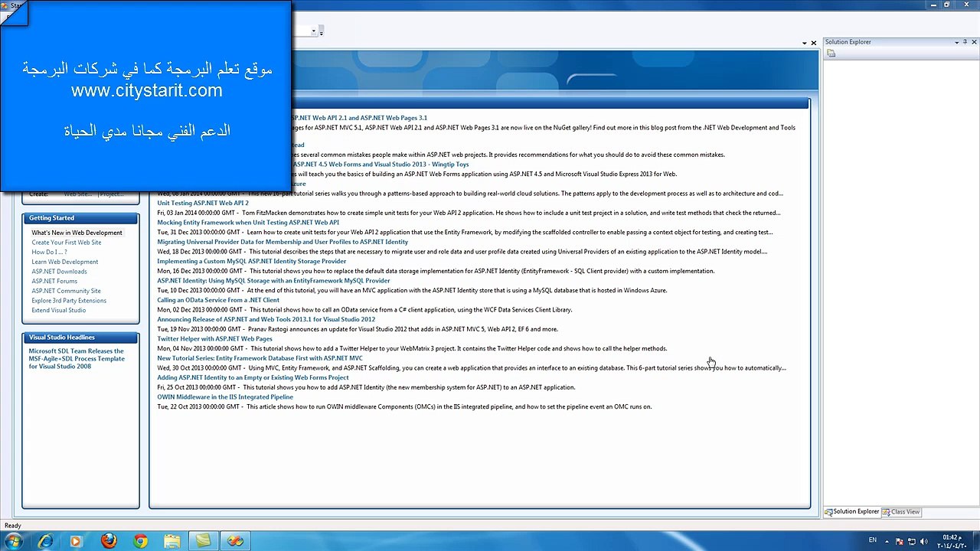
Task: Open Extend Visual Studio link
Action: click(x=59, y=310)
